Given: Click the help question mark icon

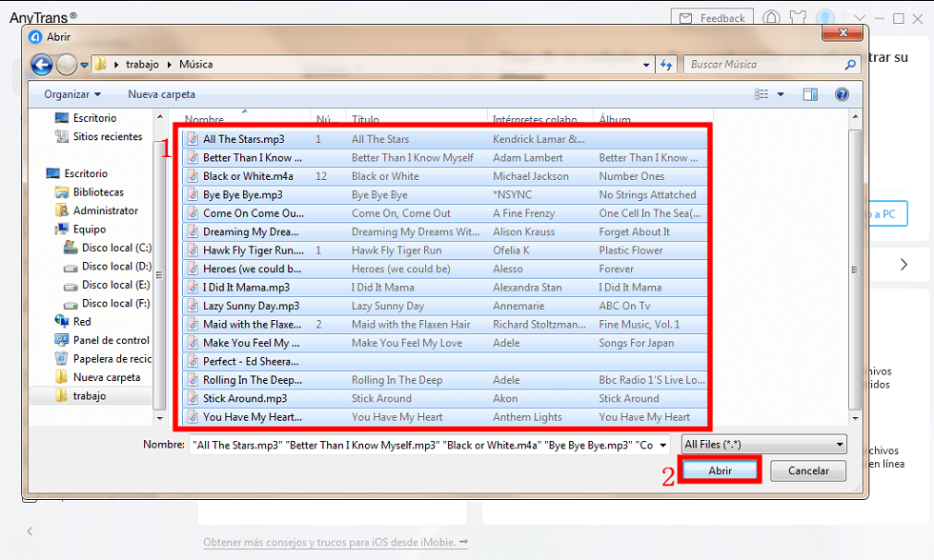Looking at the screenshot, I should coord(842,94).
